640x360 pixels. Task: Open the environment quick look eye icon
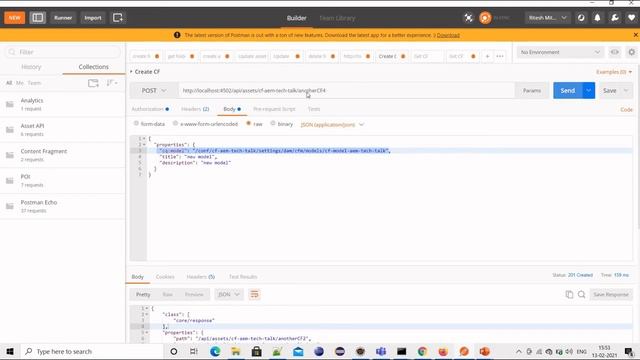tap(614, 52)
